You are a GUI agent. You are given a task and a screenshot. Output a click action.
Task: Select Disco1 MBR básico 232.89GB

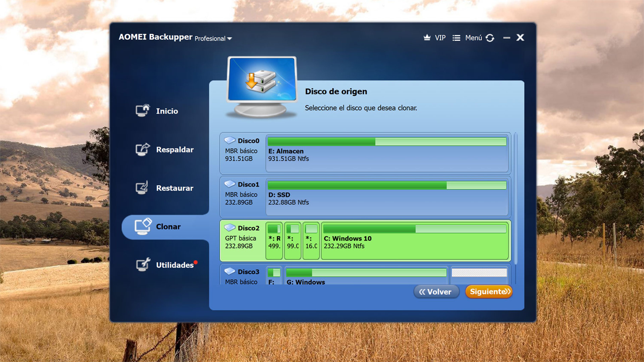365,197
